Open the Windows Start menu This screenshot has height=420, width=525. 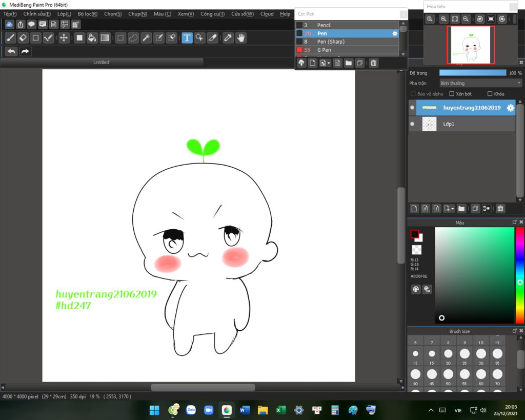154,410
